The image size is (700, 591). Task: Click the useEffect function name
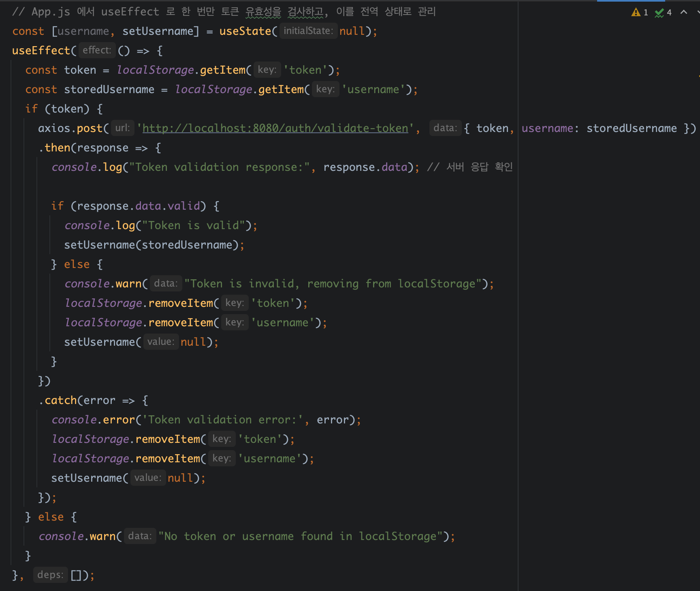tap(41, 51)
